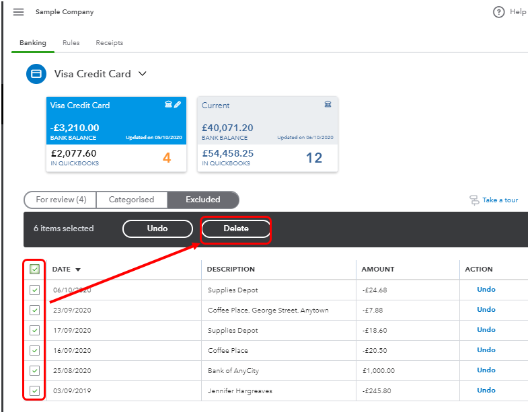Switch to the Rules tab
Viewport: 532px width, 412px height.
[71, 43]
